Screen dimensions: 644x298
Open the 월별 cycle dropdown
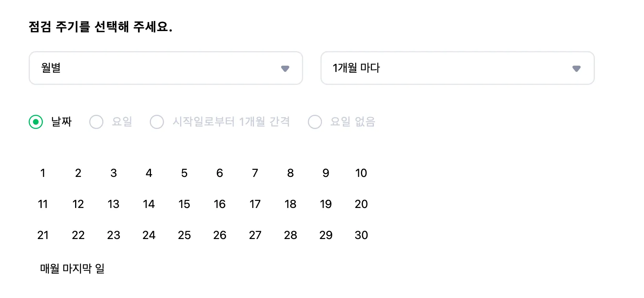[x=165, y=68]
